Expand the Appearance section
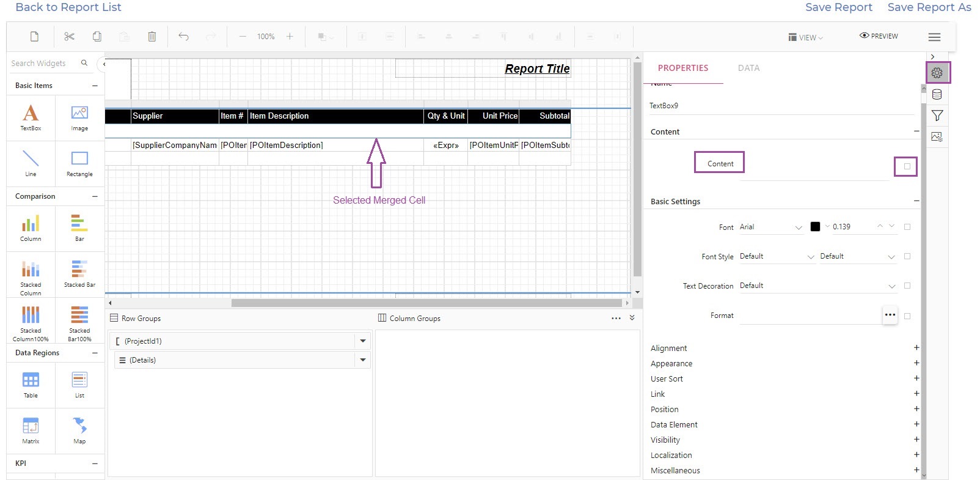980x480 pixels. click(x=916, y=363)
